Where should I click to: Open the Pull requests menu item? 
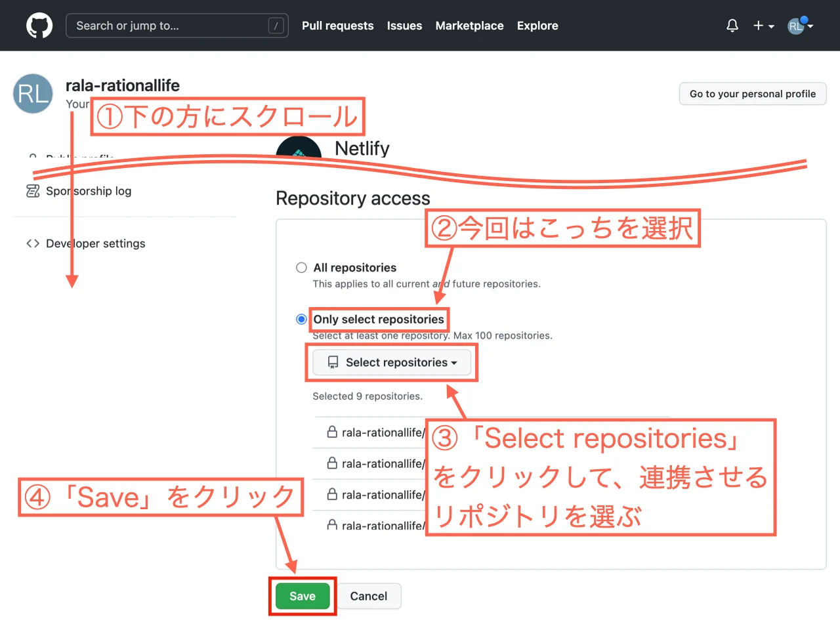click(337, 26)
